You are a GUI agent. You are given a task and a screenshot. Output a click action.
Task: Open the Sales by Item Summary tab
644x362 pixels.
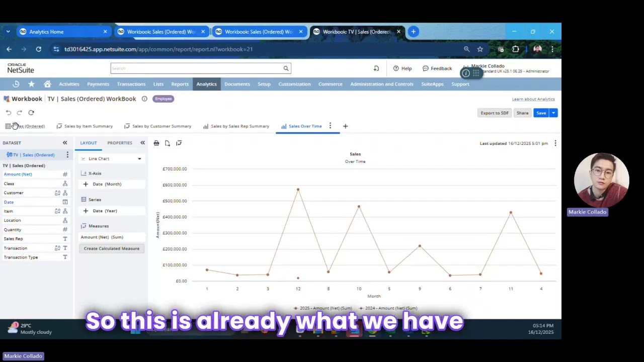(85, 126)
